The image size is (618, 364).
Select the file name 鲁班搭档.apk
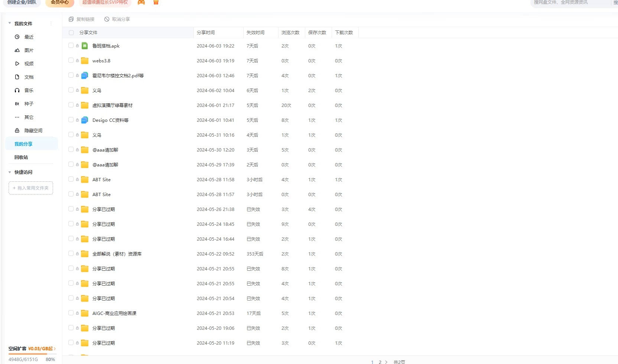[x=106, y=46]
